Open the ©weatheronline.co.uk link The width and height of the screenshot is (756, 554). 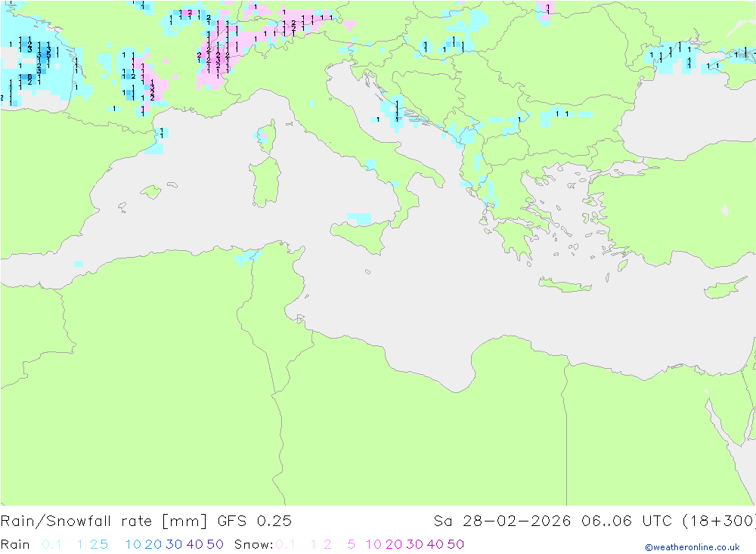tap(692, 547)
